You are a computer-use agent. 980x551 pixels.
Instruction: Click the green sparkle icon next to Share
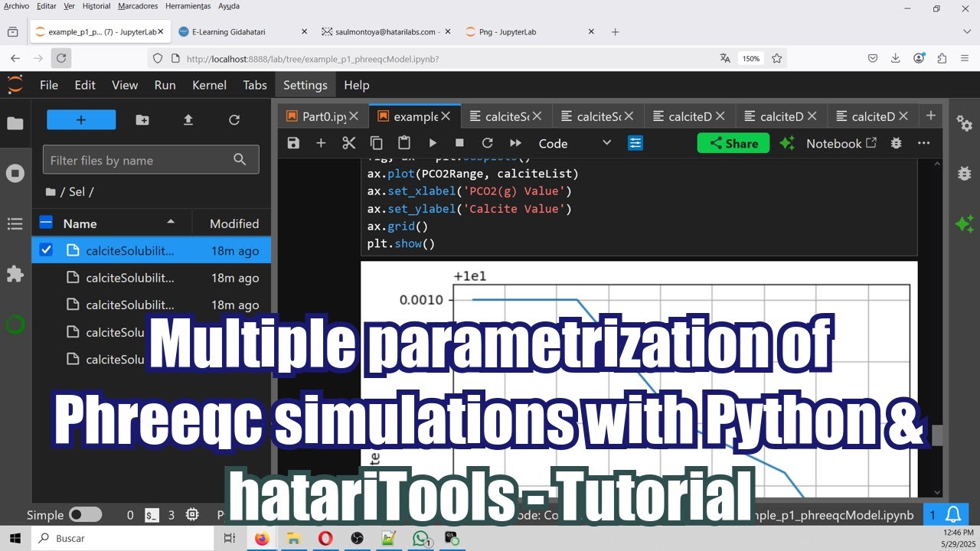[786, 143]
